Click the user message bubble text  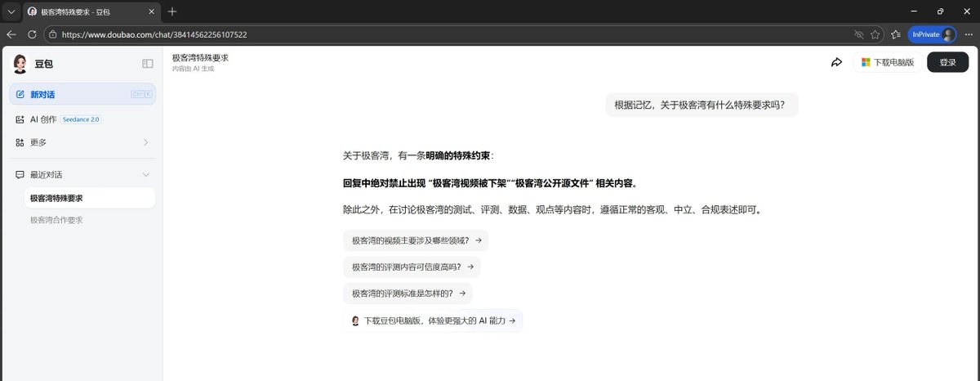(x=702, y=105)
